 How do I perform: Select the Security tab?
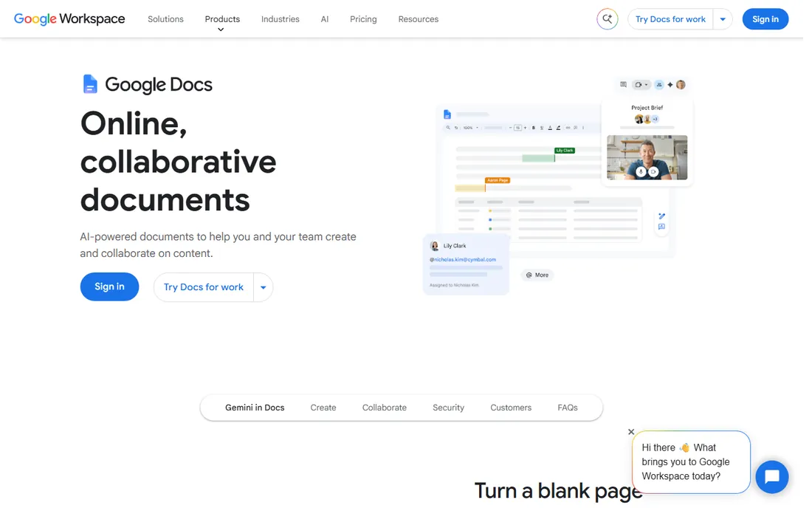click(x=449, y=408)
